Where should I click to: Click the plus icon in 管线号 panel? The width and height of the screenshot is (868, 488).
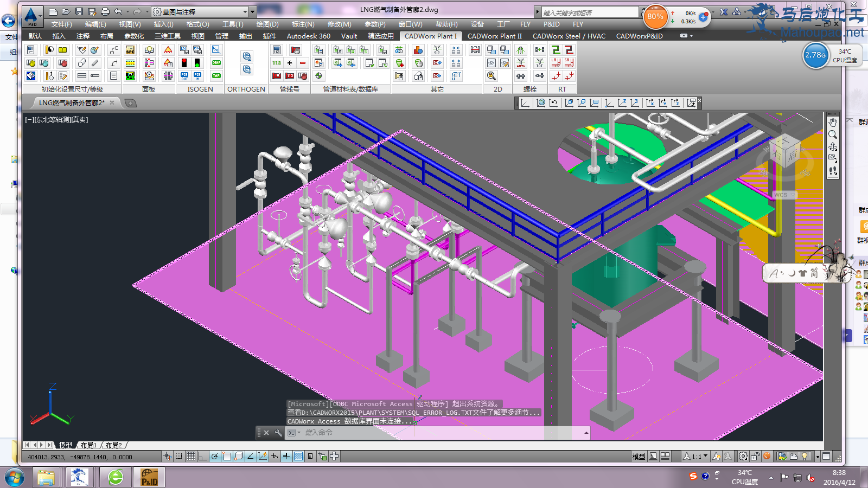pyautogui.click(x=290, y=63)
